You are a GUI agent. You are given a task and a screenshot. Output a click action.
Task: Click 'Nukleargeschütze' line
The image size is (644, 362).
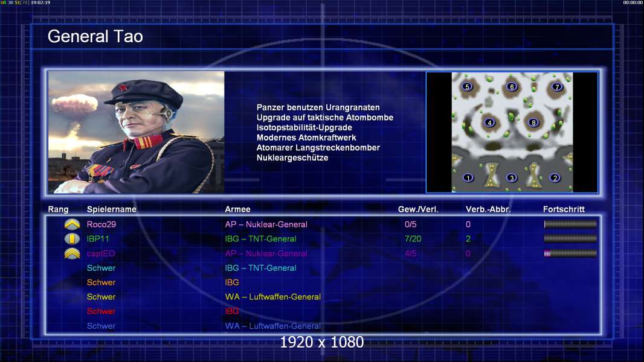tap(292, 158)
